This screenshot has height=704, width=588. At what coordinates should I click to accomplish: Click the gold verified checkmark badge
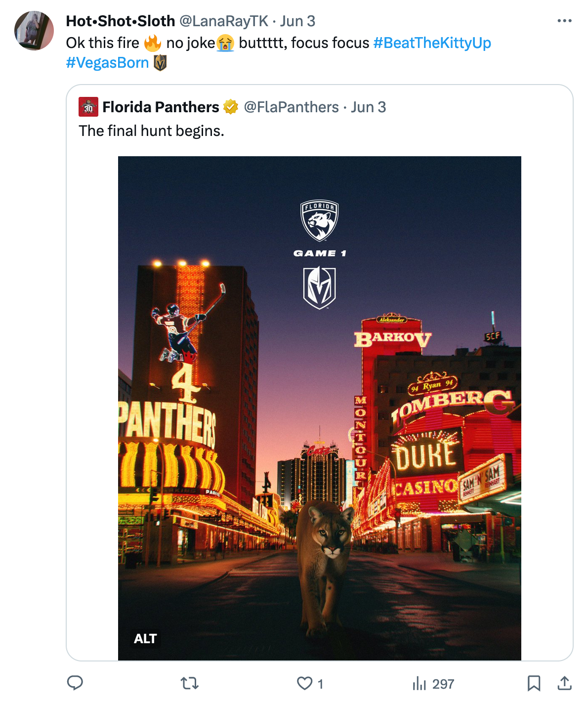coord(231,107)
